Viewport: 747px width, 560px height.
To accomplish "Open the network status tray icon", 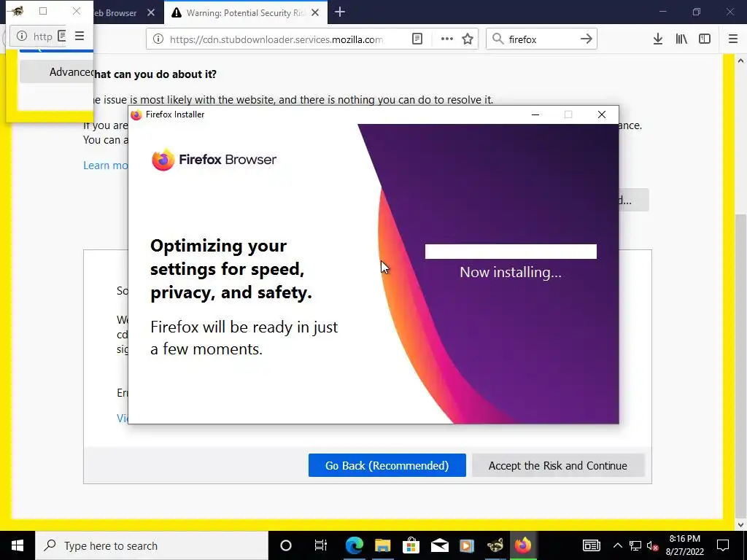I will coord(635,545).
